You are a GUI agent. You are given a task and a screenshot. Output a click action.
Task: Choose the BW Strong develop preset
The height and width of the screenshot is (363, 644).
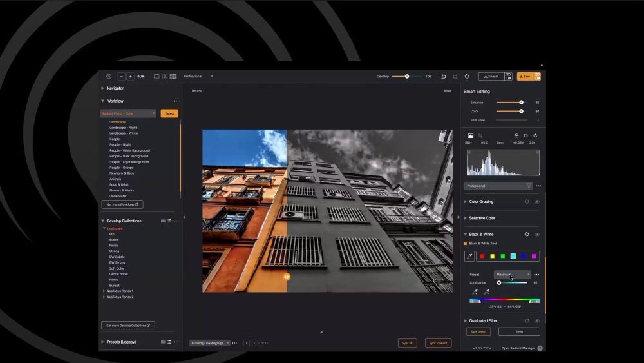pyautogui.click(x=117, y=262)
